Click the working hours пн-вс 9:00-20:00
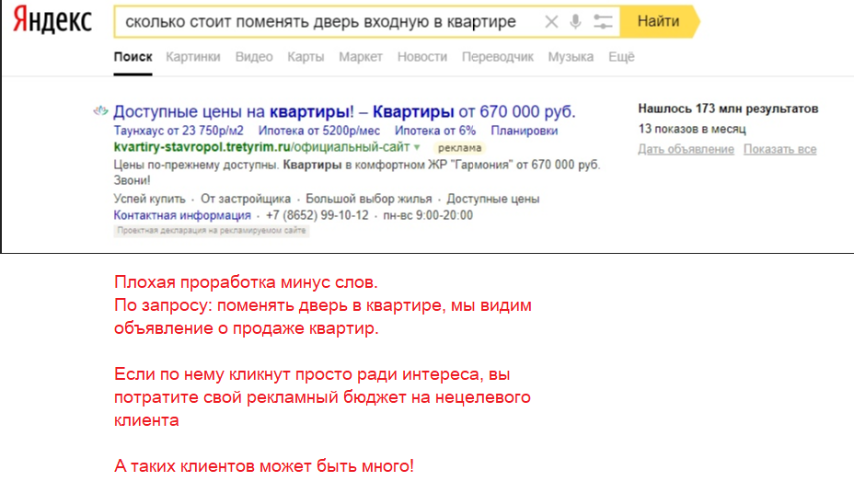The height and width of the screenshot is (504, 854). tap(428, 215)
